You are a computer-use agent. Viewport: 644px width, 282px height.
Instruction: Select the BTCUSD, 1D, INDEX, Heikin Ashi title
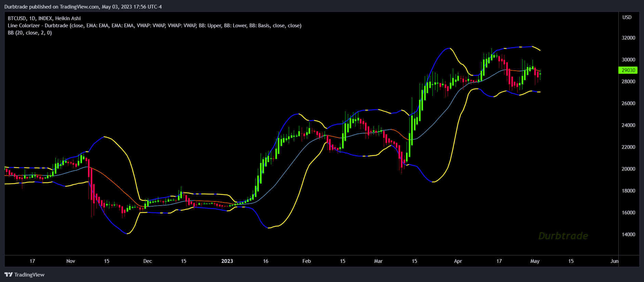[44, 18]
